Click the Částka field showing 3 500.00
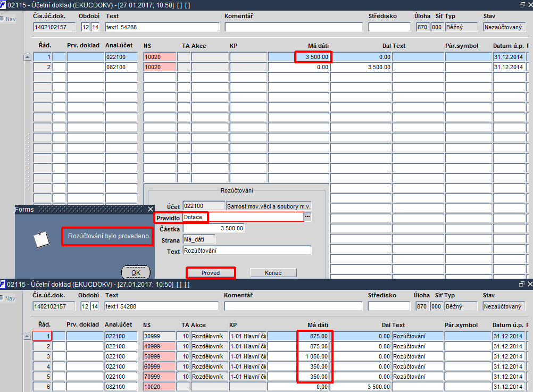 [x=213, y=228]
